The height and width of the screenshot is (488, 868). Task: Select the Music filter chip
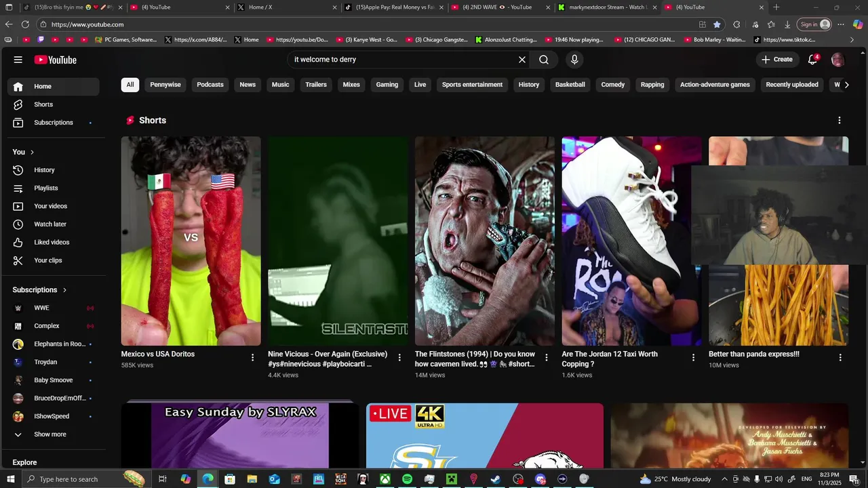click(x=281, y=85)
